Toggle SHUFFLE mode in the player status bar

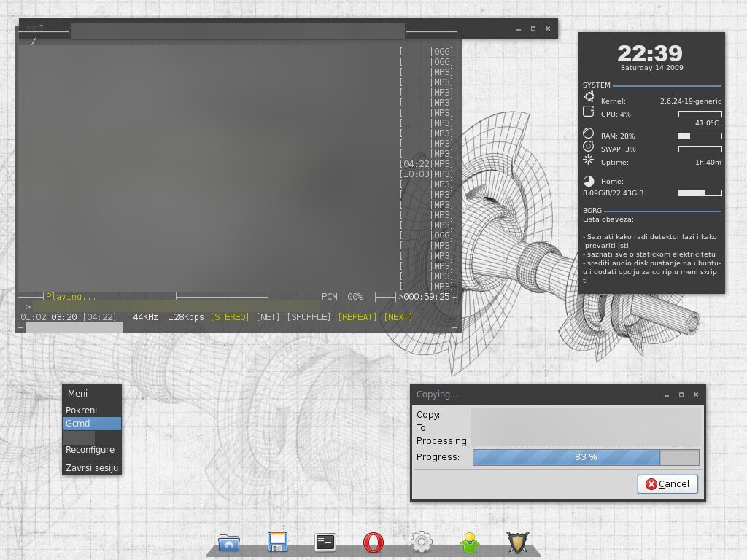[309, 316]
